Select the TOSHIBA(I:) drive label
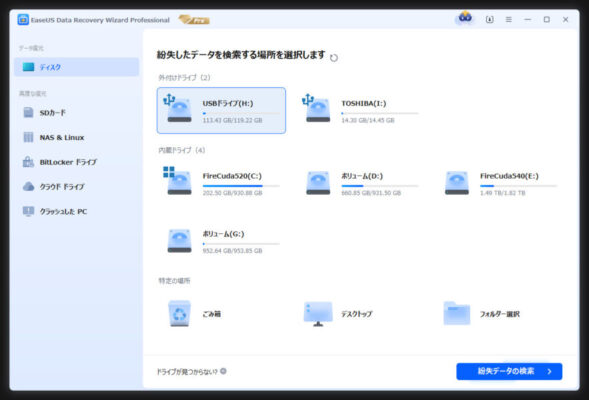 tap(364, 103)
